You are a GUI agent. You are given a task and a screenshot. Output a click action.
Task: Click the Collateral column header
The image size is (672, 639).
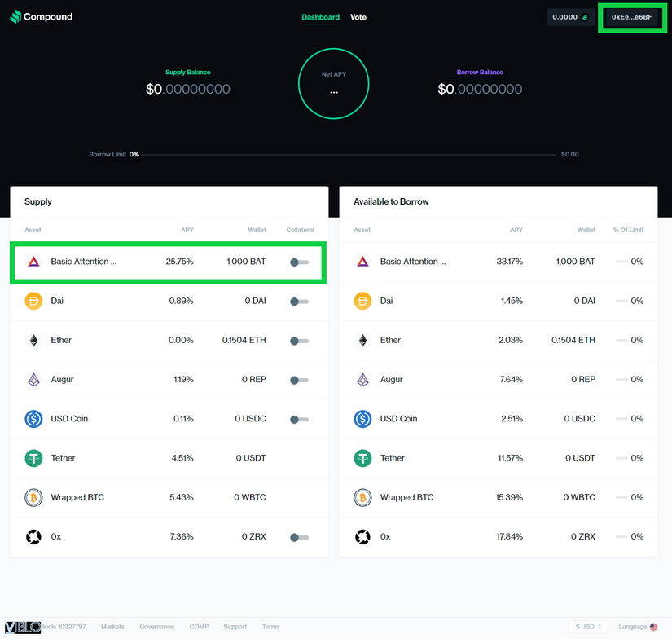[300, 231]
